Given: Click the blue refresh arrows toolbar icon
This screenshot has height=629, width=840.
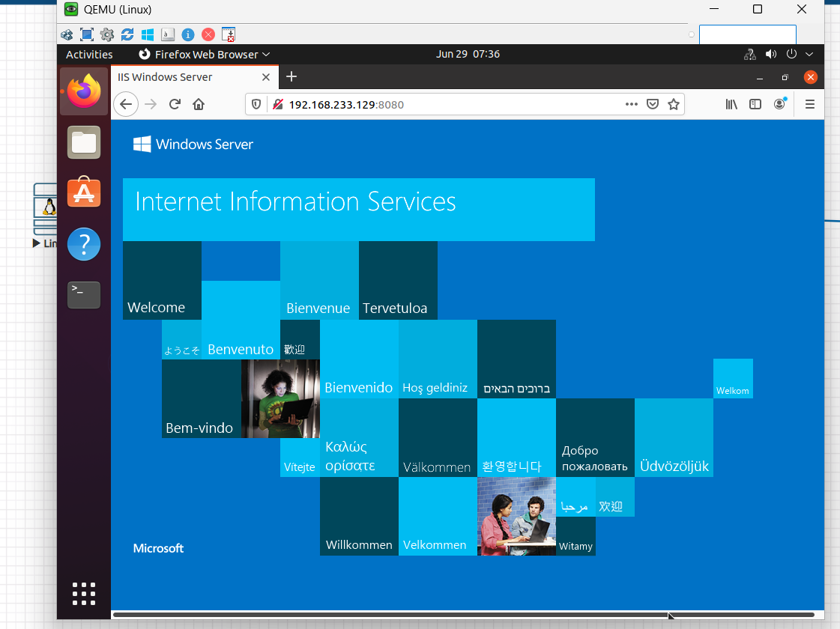Looking at the screenshot, I should (x=127, y=34).
